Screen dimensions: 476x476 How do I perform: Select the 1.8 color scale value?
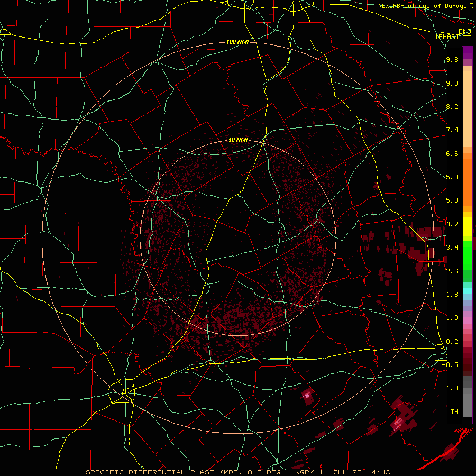(x=452, y=295)
